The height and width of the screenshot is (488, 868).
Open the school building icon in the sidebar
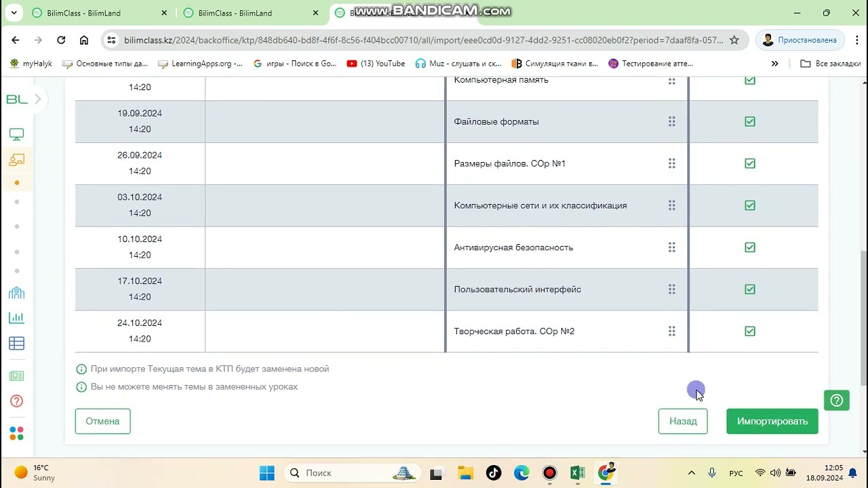[x=17, y=293]
